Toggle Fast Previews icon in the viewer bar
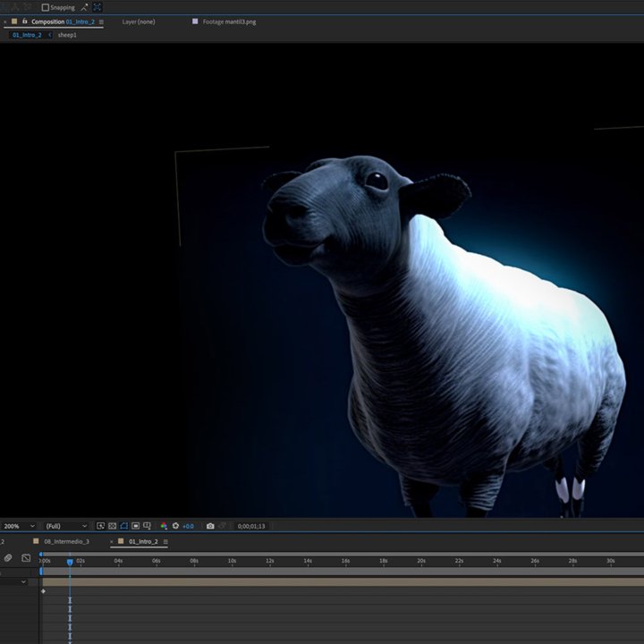The width and height of the screenshot is (644, 644). 101,526
